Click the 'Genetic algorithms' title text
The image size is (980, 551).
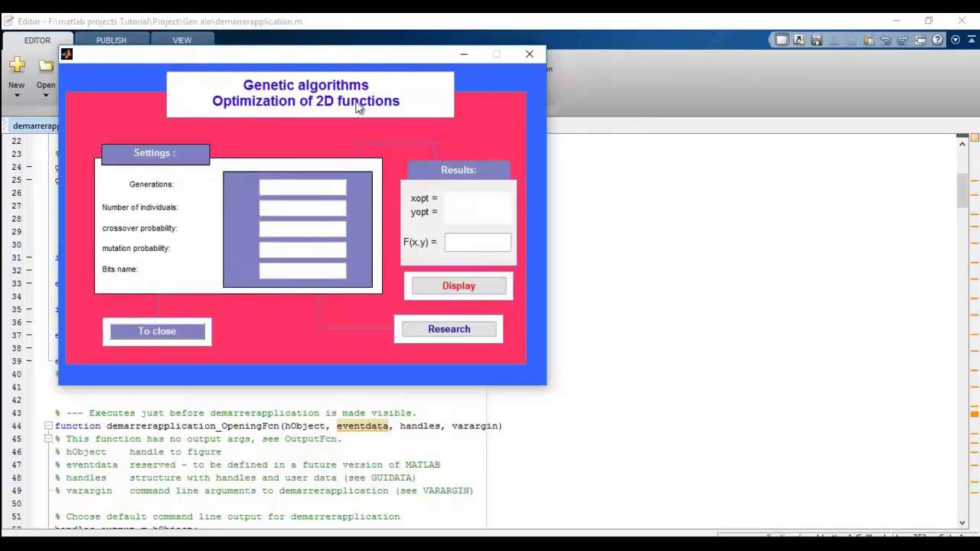[305, 85]
